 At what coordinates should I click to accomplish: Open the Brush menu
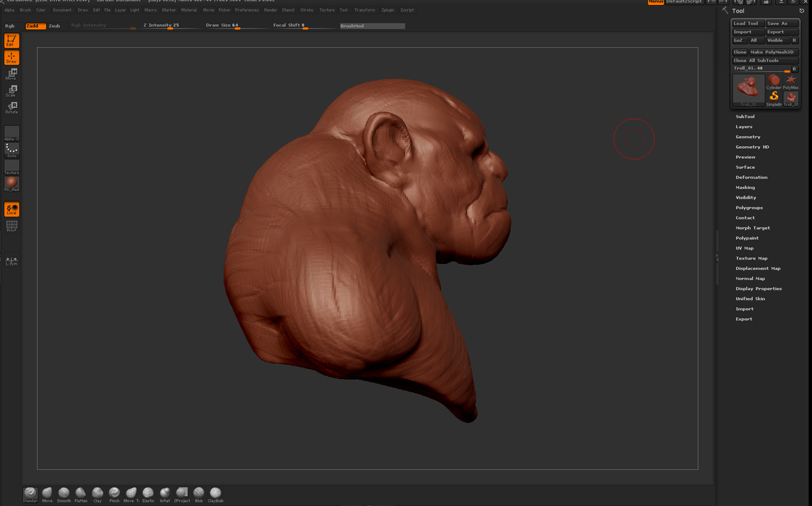25,10
